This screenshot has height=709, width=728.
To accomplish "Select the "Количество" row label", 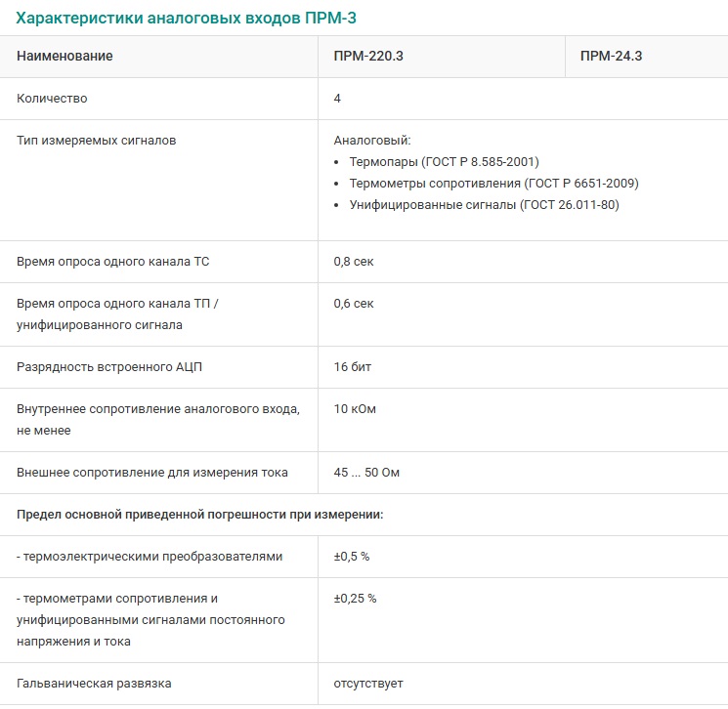I will (x=52, y=99).
